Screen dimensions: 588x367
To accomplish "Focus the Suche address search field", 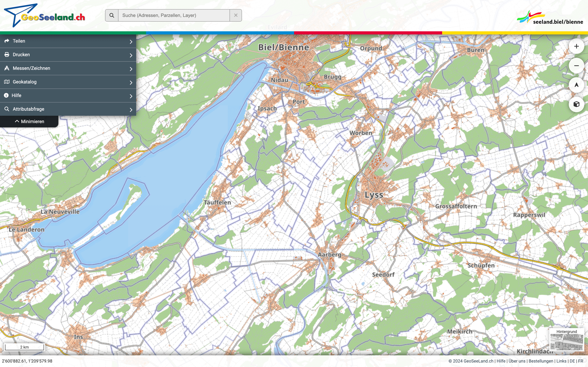I will [174, 15].
